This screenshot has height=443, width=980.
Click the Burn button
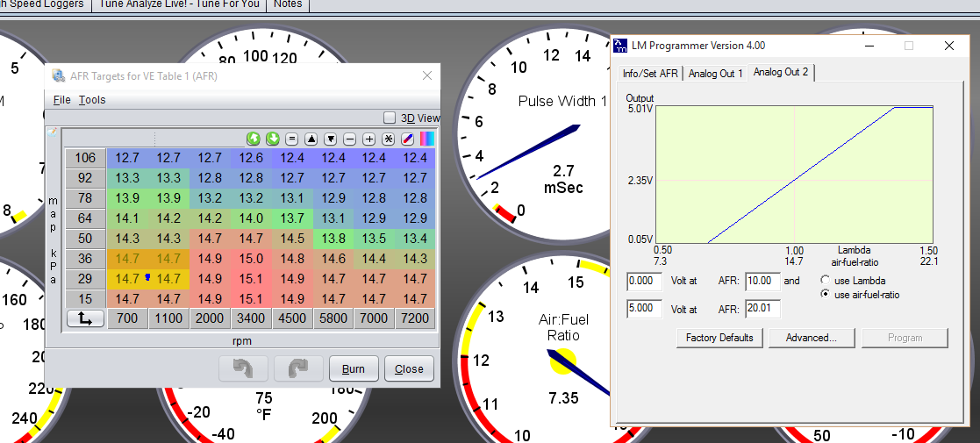353,368
